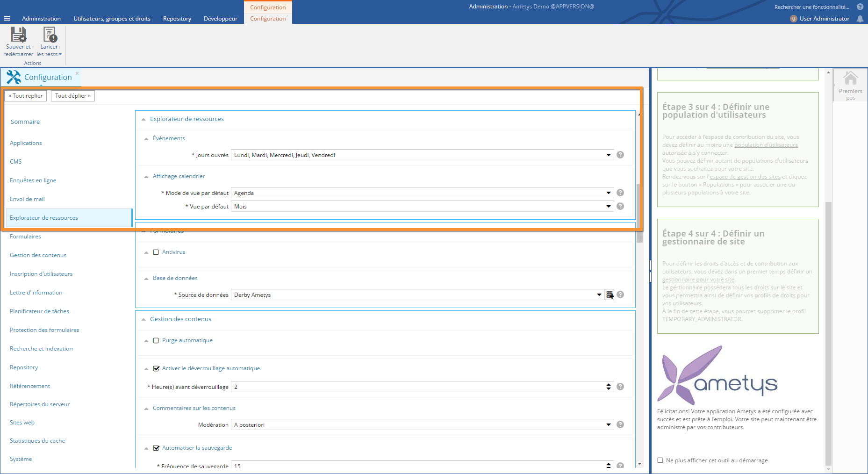Open the population d'utilisateurs link
The image size is (868, 474).
(x=766, y=145)
